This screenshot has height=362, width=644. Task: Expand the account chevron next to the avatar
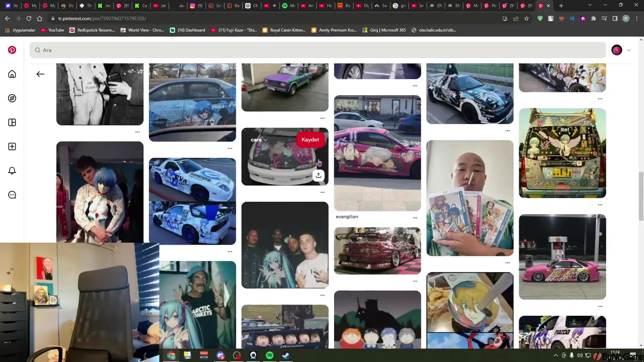[628, 50]
